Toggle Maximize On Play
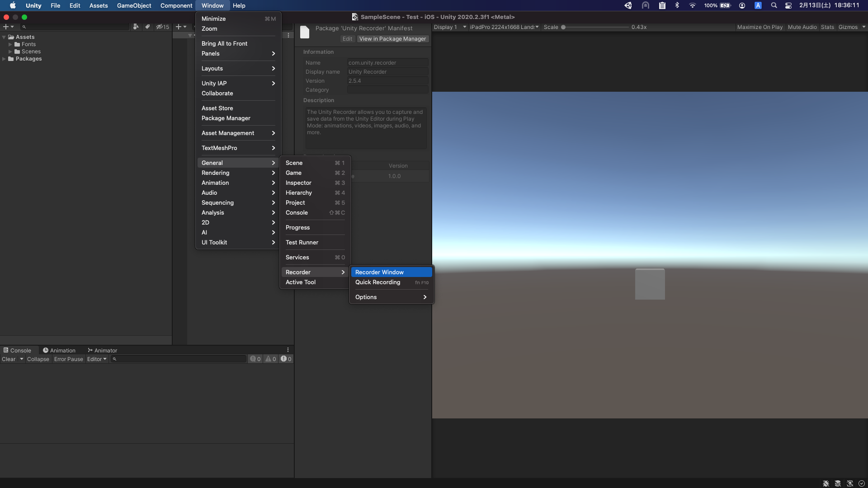 click(x=759, y=27)
